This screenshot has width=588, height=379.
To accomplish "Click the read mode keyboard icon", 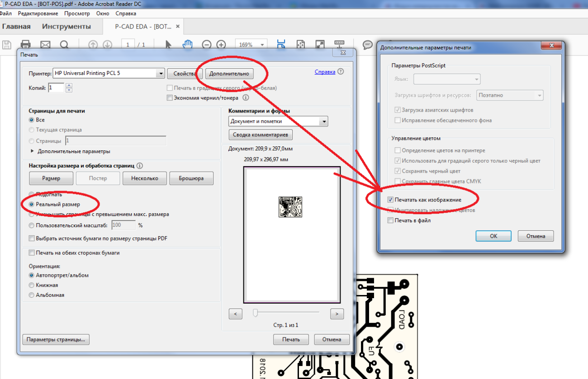I will point(339,44).
